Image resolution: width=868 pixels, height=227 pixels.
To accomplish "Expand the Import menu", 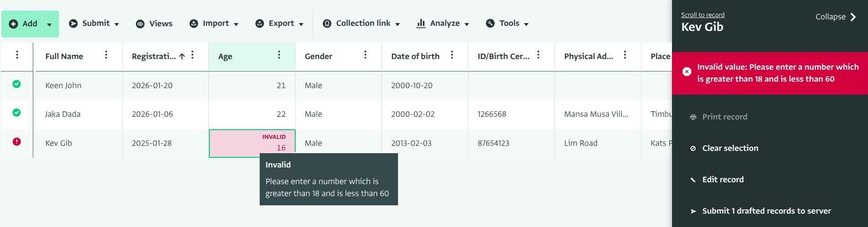I will pos(214,24).
